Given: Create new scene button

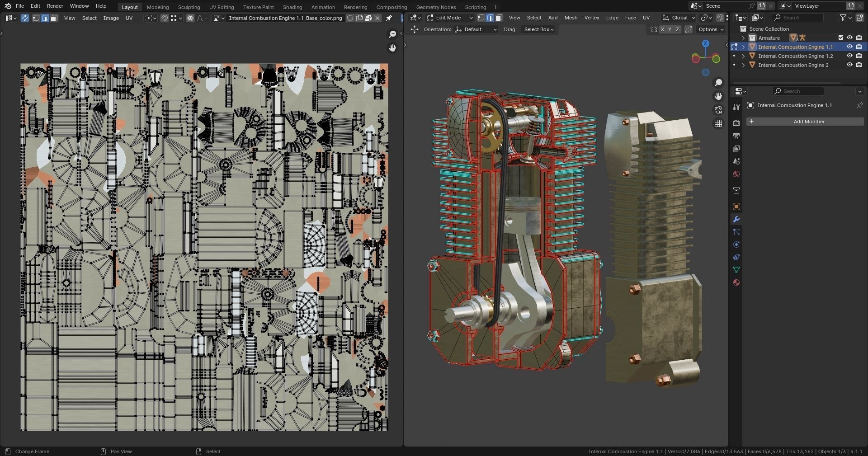Looking at the screenshot, I should point(762,6).
